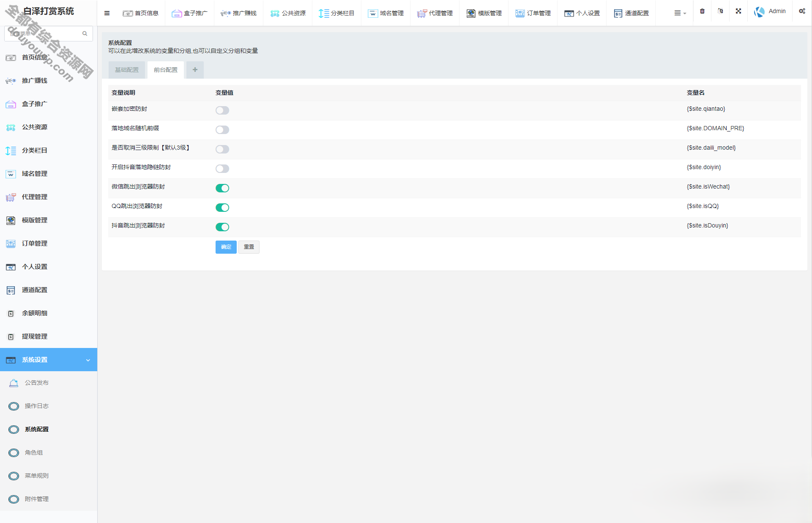The width and height of the screenshot is (812, 523).
Task: Open 首页信息 in the sidebar
Action: click(x=49, y=58)
